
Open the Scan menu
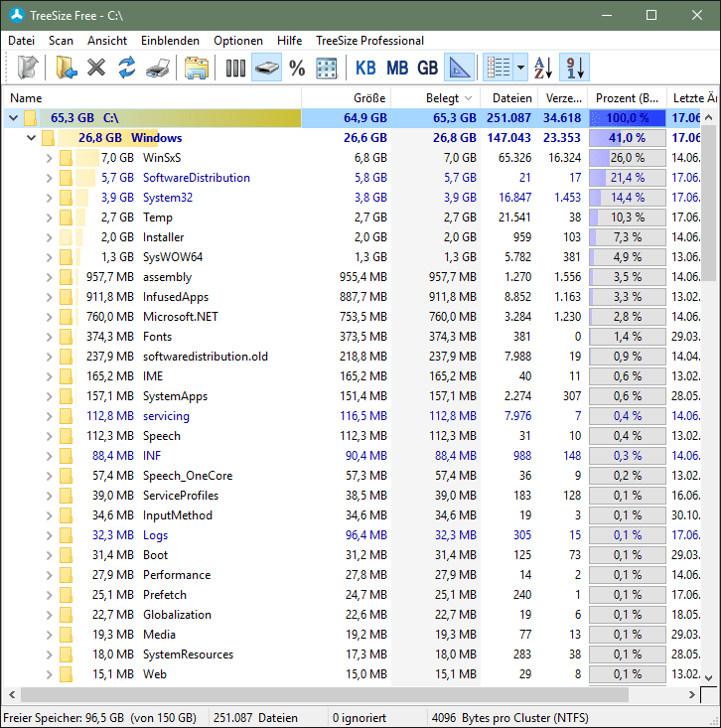pos(61,41)
